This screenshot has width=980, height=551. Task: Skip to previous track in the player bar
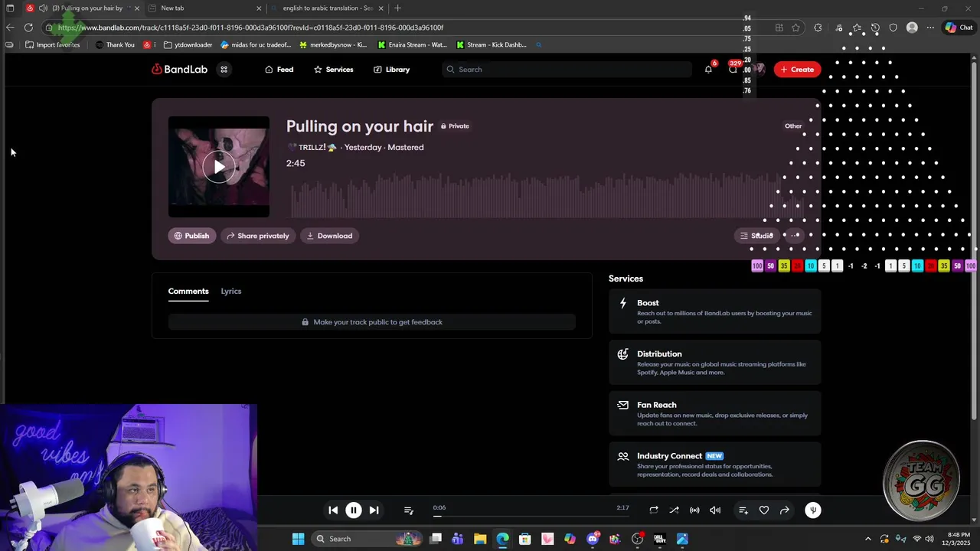(333, 510)
